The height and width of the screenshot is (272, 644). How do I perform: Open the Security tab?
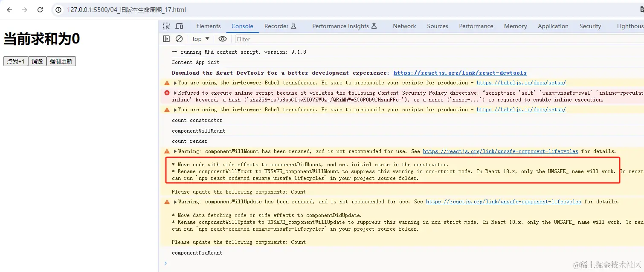click(590, 26)
